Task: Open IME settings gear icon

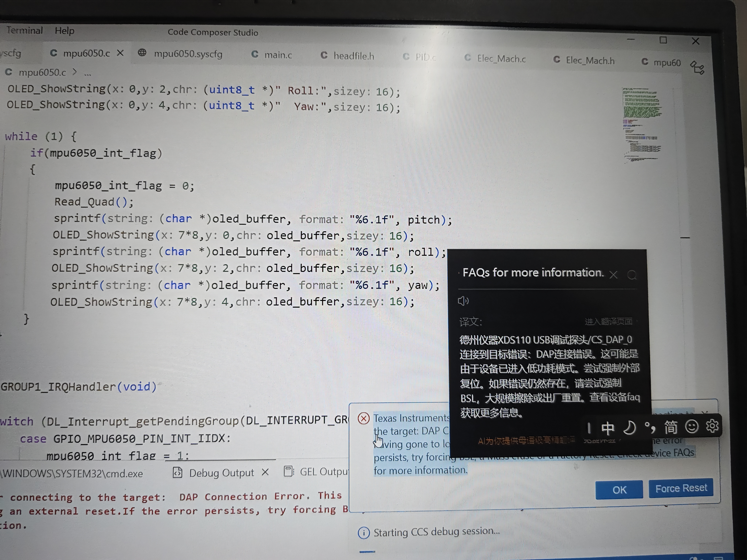Action: coord(712,426)
